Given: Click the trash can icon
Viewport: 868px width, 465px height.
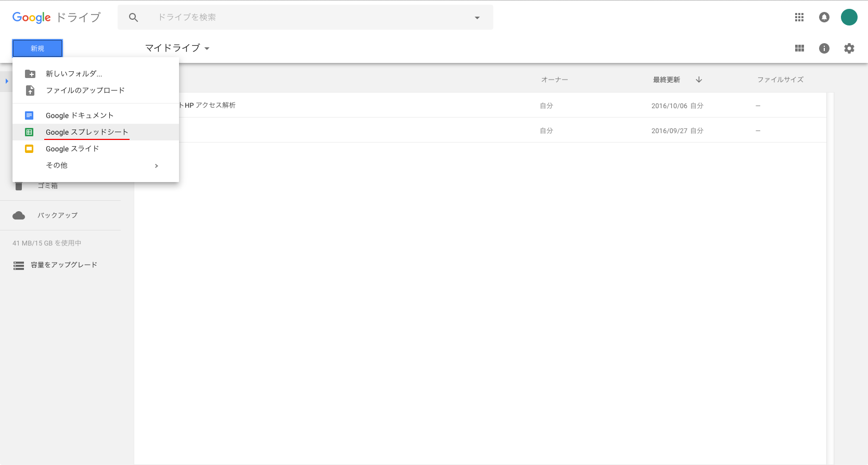Looking at the screenshot, I should click(19, 186).
